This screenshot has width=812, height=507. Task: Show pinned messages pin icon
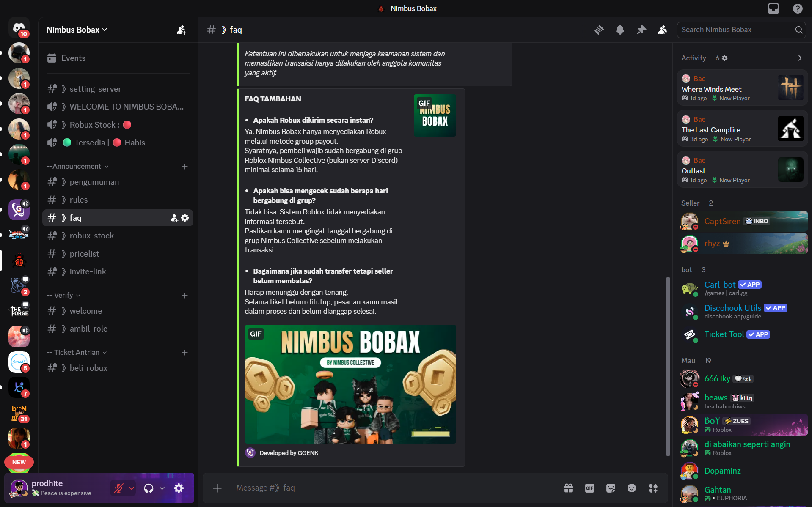[x=641, y=30]
